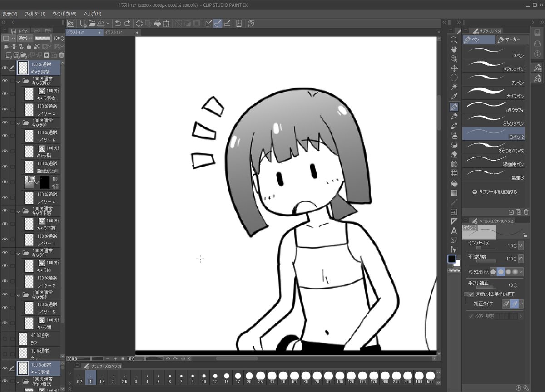
Task: Click the New file icon
Action: pyautogui.click(x=84, y=23)
